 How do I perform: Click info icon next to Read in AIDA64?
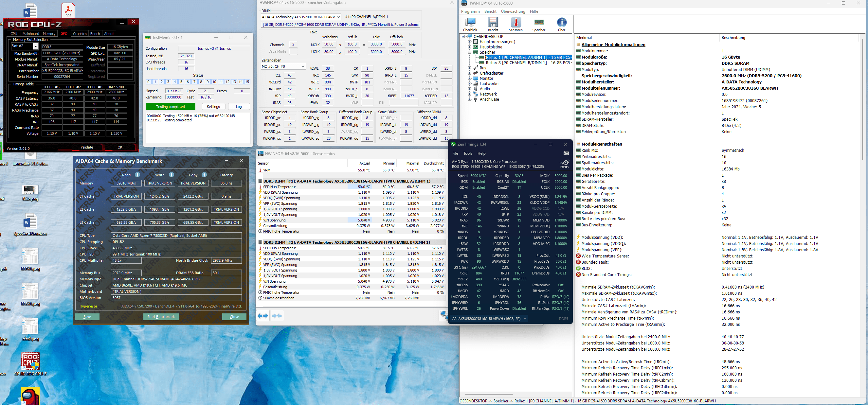click(137, 175)
